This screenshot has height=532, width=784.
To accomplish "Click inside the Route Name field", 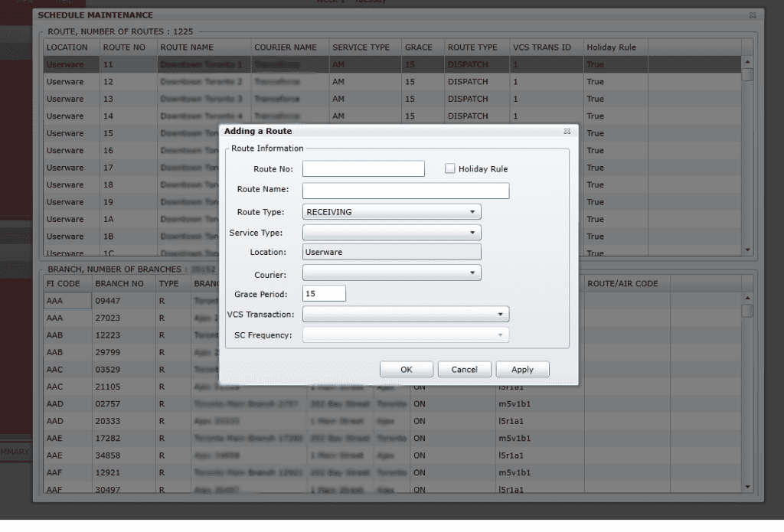I will click(405, 189).
